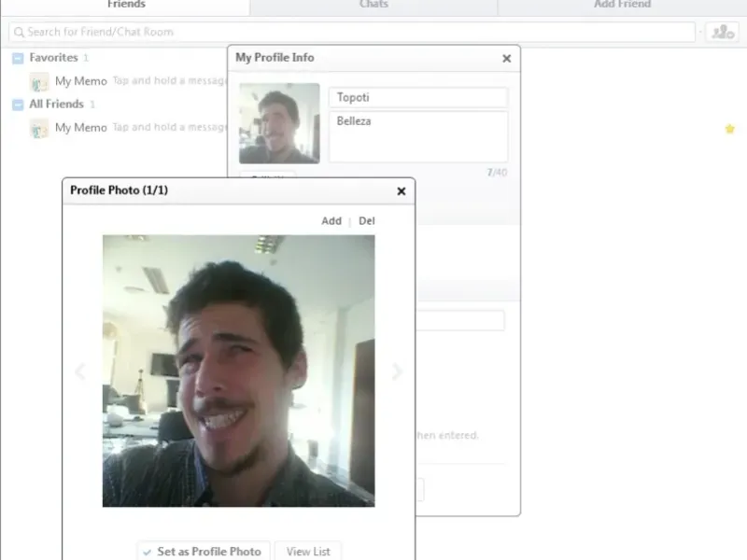The width and height of the screenshot is (747, 560).
Task: Click Set as Profile Photo button
Action: click(x=204, y=551)
